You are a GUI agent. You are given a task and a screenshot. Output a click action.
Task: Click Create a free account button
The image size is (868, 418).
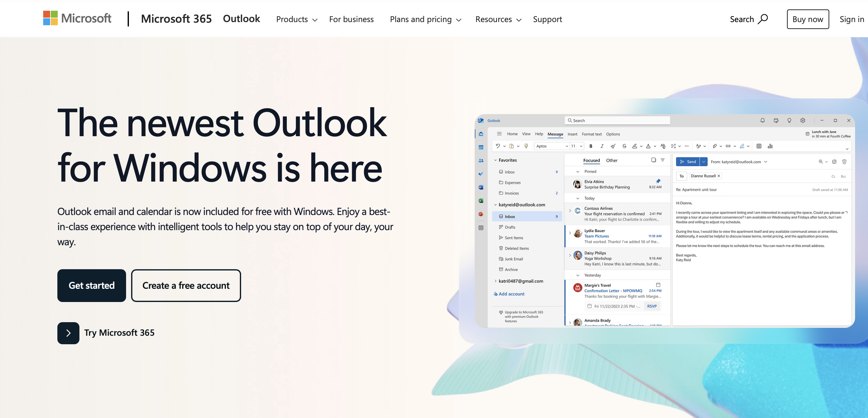click(186, 285)
